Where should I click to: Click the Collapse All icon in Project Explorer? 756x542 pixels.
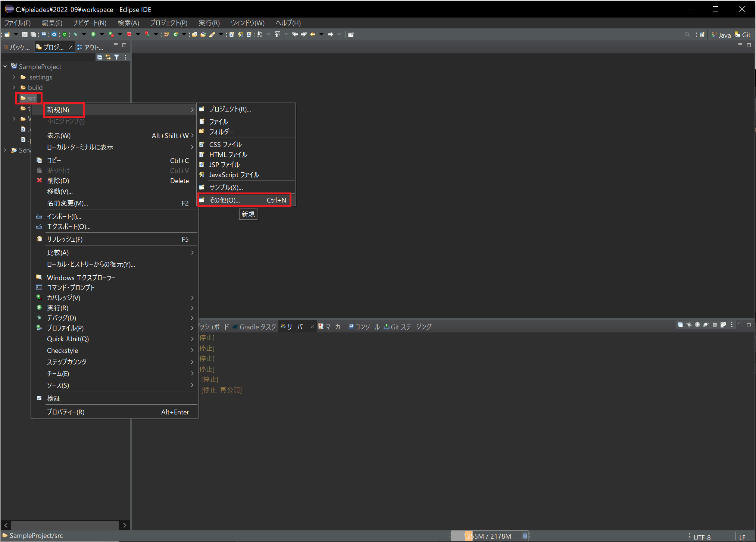(x=99, y=57)
